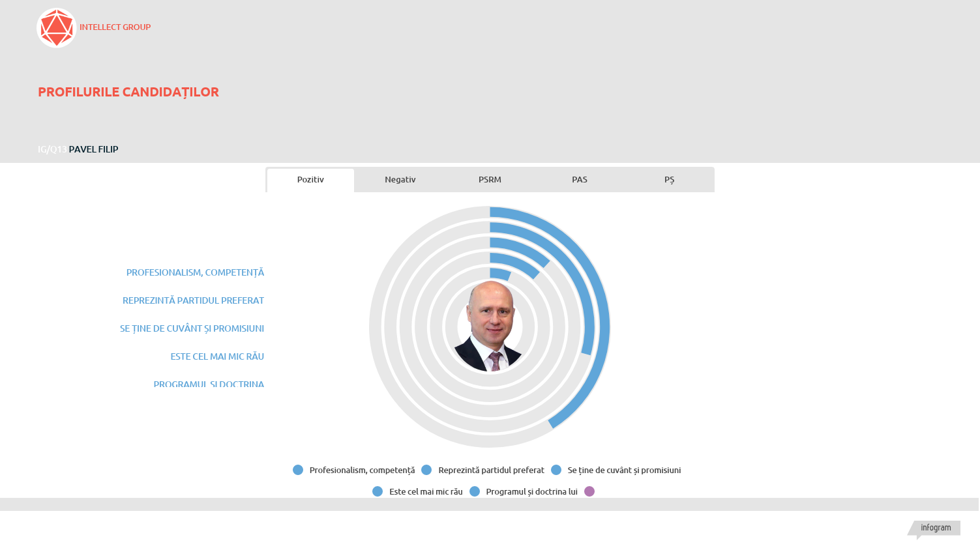
Task: Click the SE ȚINE DE CUVÂNT ȘI PROMISIUNI label
Action: coord(192,328)
